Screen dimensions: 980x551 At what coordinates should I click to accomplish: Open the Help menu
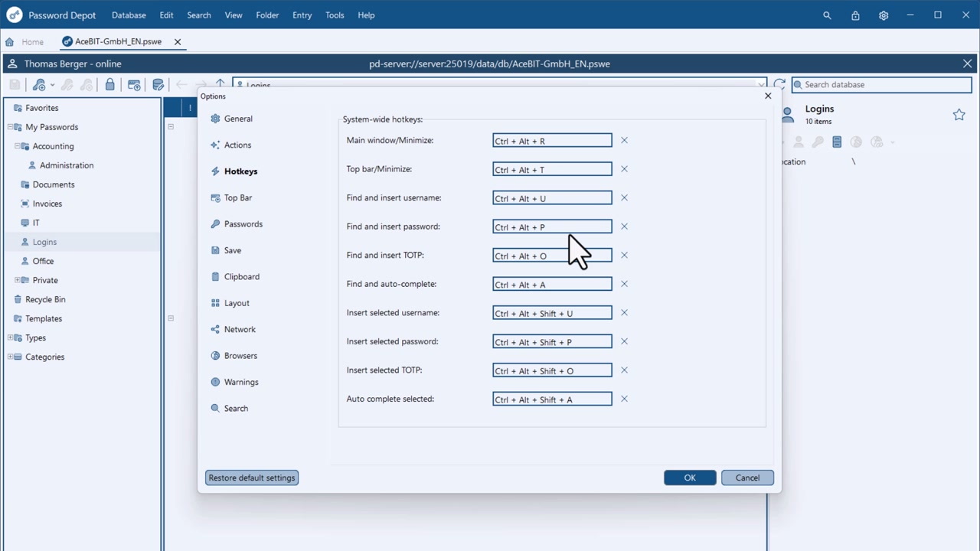tap(366, 15)
